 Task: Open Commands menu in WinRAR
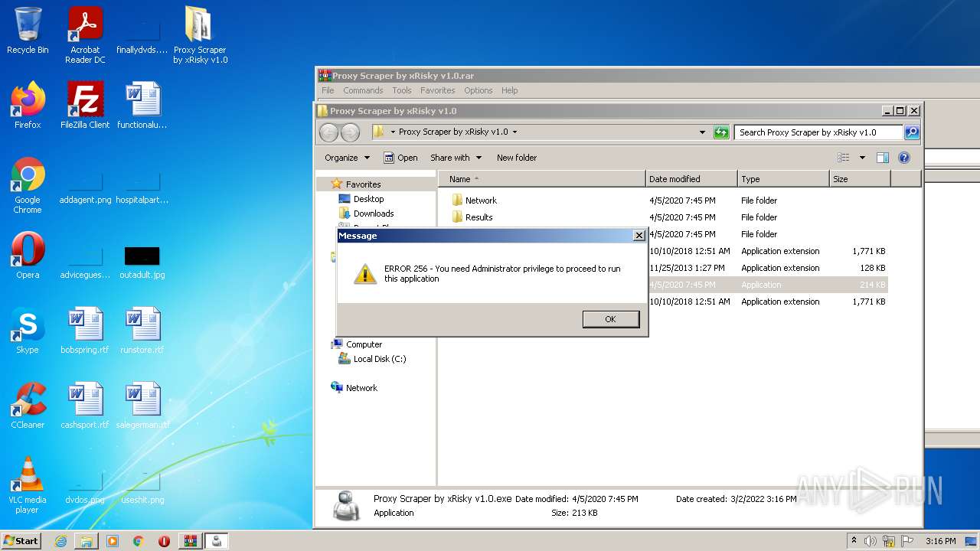(x=363, y=90)
